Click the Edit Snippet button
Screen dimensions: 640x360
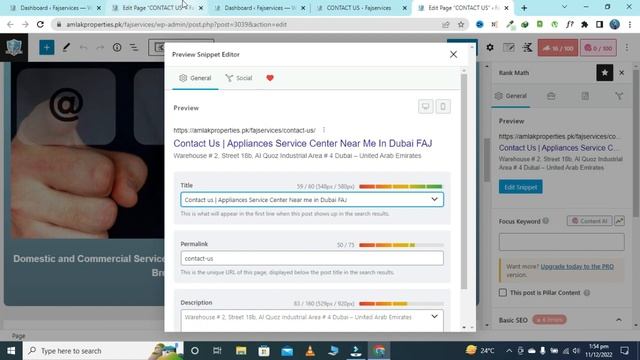520,187
